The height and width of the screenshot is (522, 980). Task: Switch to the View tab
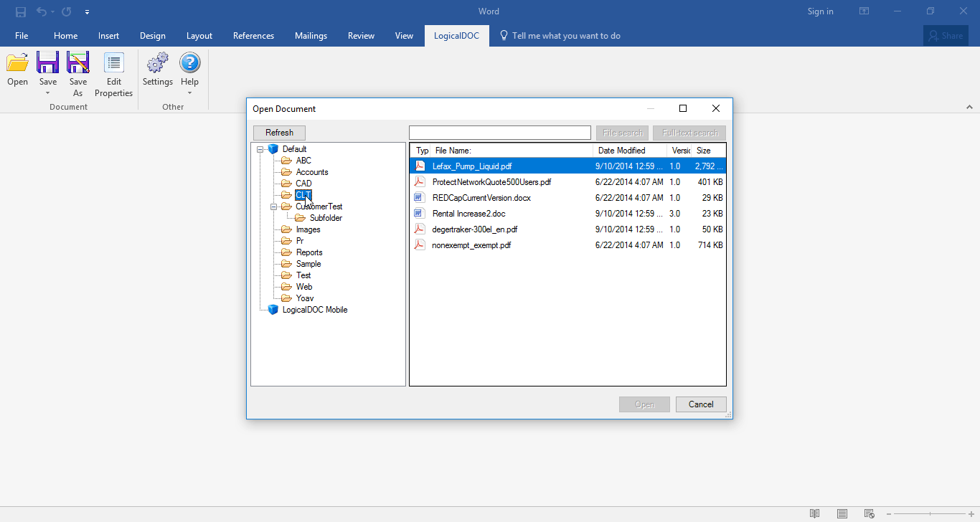pos(404,36)
